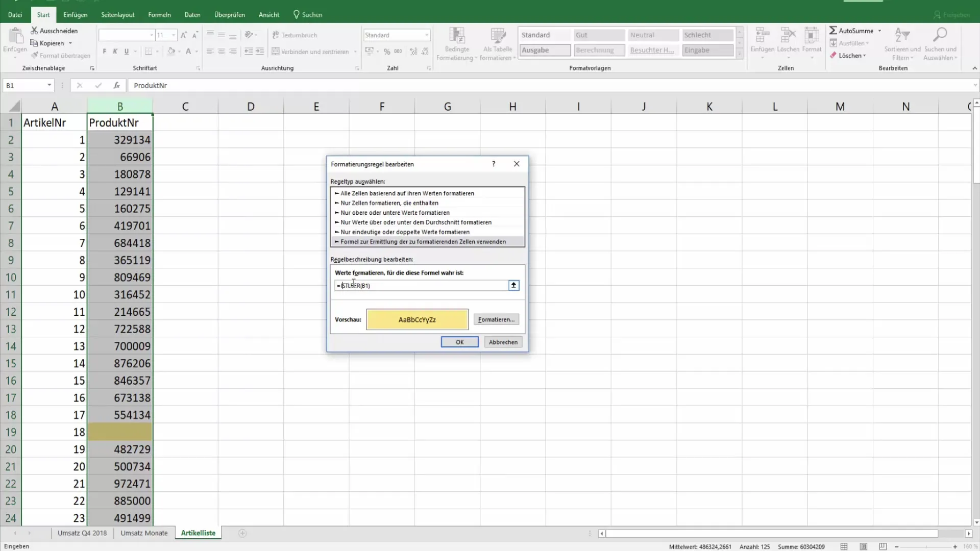The image size is (980, 551).
Task: Click the Formatieren... button
Action: (x=496, y=319)
